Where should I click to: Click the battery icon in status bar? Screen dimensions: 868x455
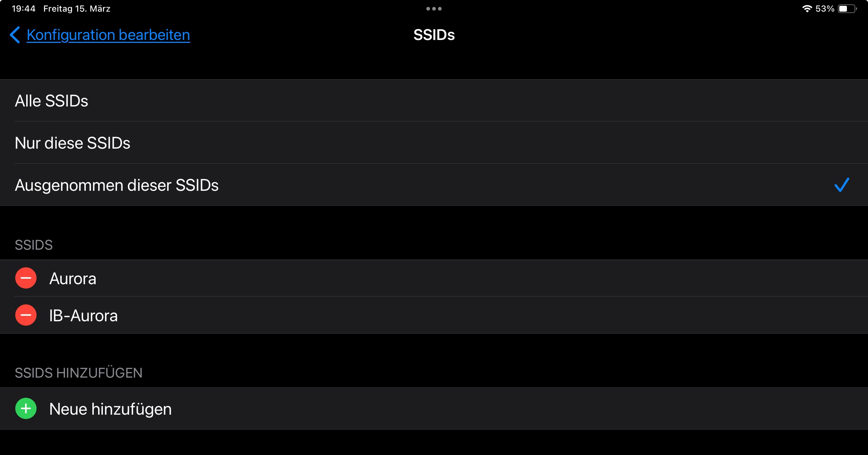[x=847, y=9]
